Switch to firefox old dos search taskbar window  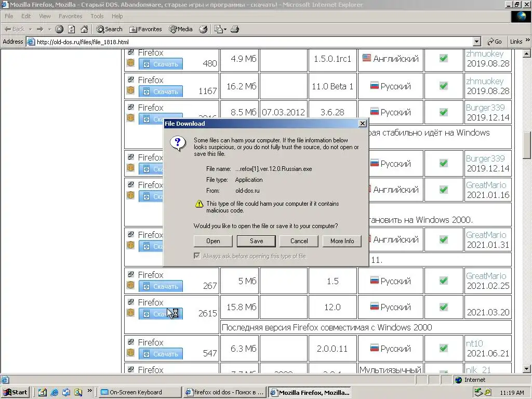[x=224, y=392]
